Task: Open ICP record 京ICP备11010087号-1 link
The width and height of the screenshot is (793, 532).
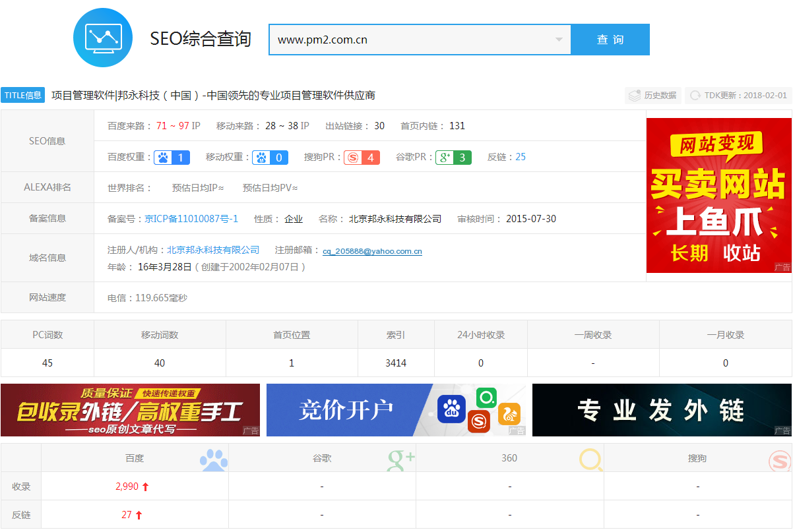Action: (191, 219)
